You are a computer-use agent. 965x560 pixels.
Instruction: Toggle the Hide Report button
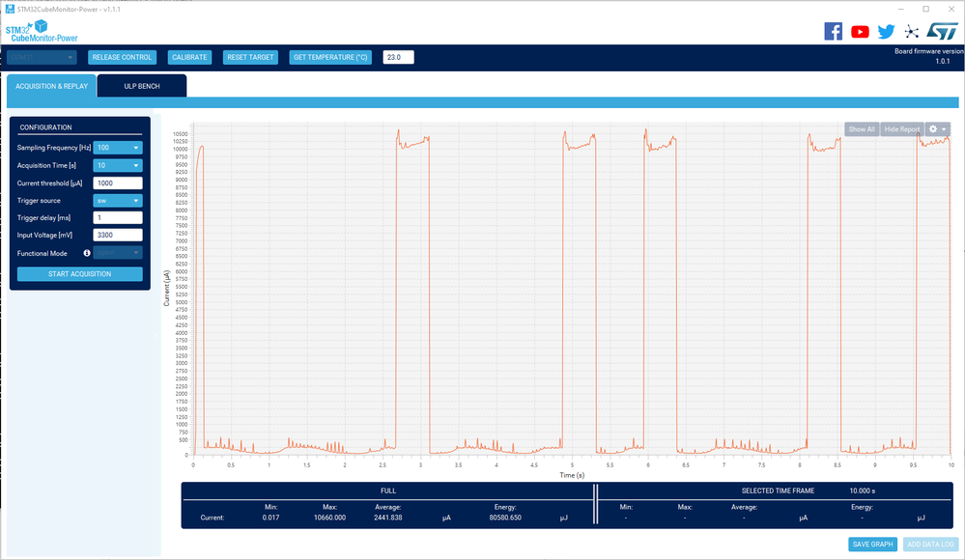click(901, 129)
